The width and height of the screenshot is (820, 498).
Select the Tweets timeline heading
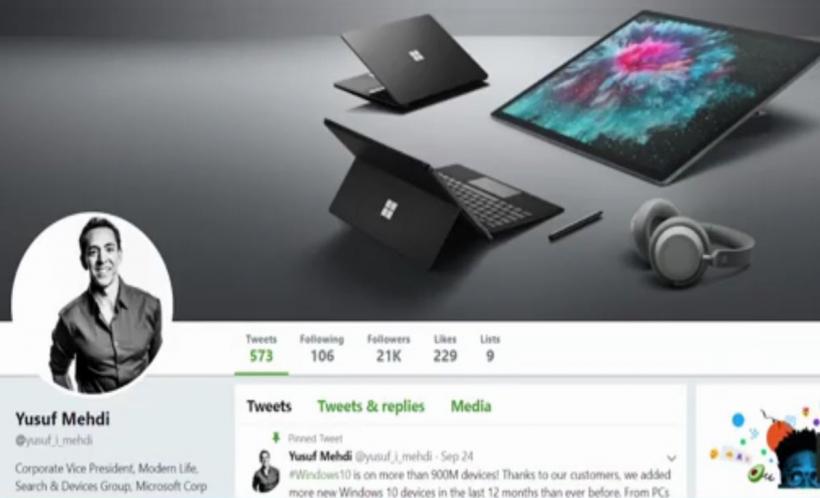pos(269,406)
